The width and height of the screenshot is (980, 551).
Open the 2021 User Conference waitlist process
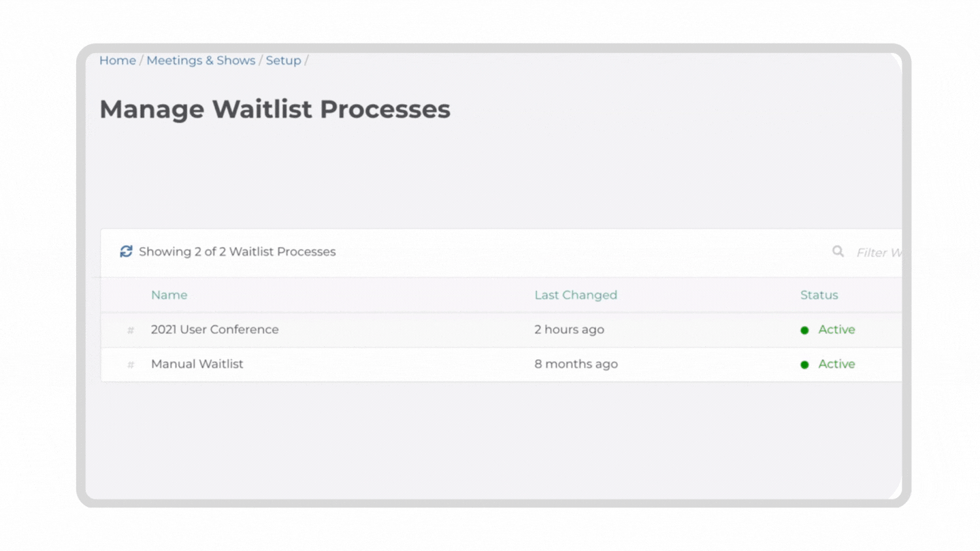click(215, 329)
